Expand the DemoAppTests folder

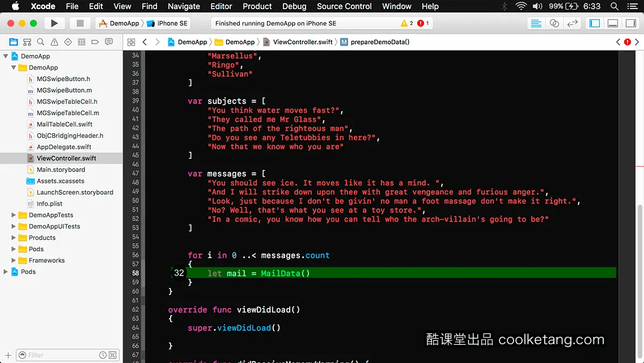point(14,215)
